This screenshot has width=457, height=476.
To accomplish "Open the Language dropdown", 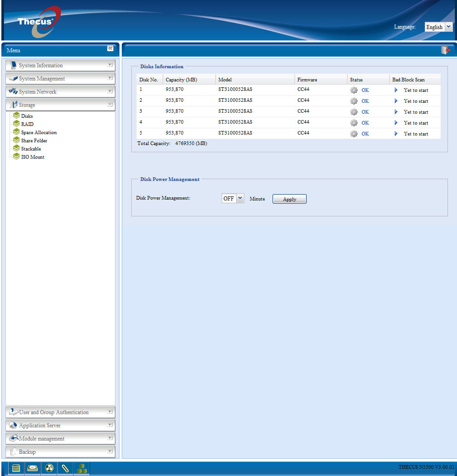I will point(449,27).
